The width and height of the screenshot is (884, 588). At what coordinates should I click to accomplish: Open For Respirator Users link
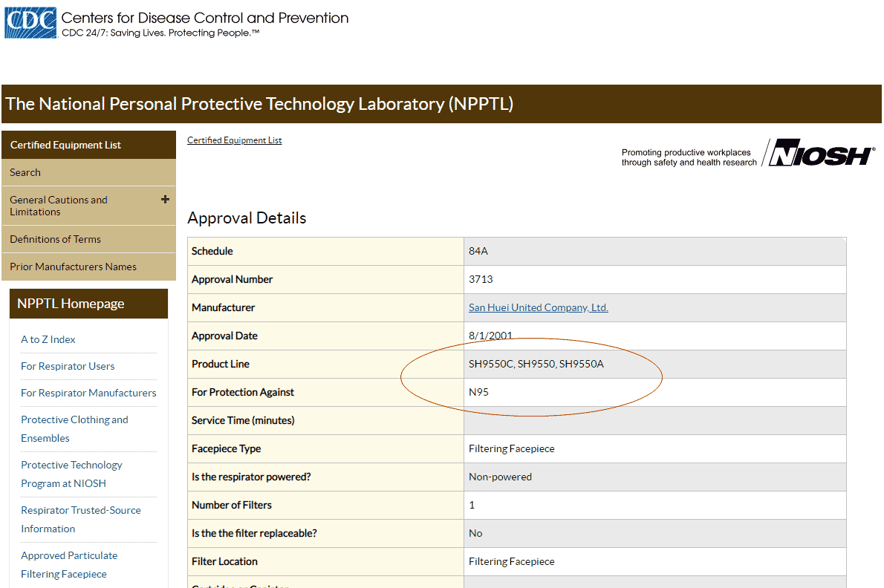click(68, 366)
